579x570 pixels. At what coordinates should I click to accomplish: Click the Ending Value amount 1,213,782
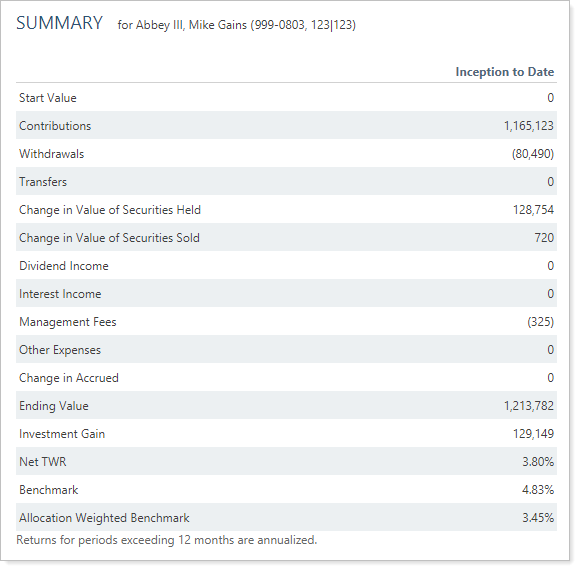coord(529,406)
